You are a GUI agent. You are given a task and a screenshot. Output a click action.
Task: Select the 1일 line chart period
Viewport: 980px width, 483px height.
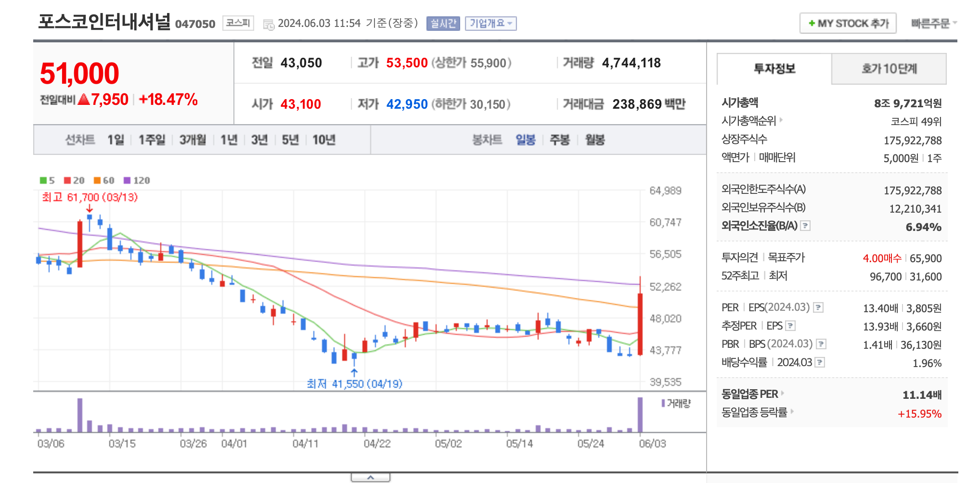coord(116,140)
